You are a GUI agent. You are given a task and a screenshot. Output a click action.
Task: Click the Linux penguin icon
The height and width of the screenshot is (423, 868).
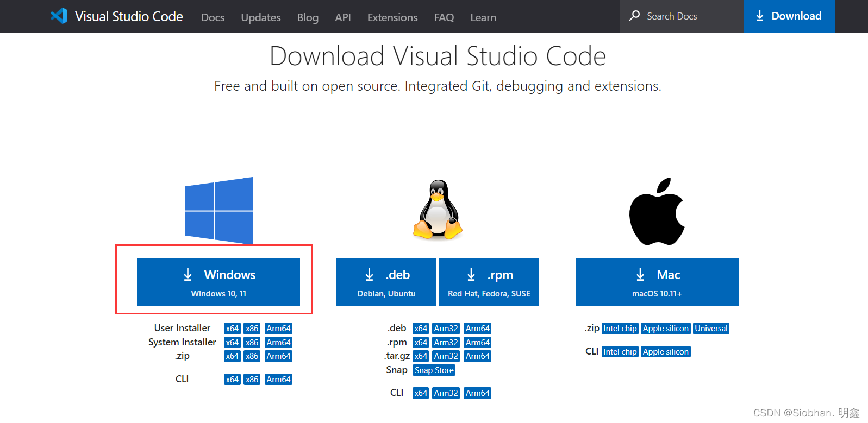coord(438,210)
